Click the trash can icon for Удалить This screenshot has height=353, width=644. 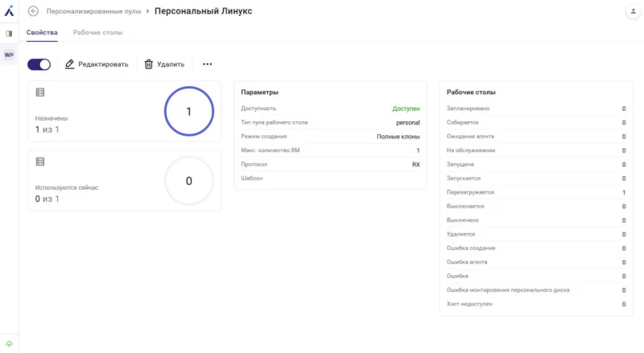pos(149,64)
